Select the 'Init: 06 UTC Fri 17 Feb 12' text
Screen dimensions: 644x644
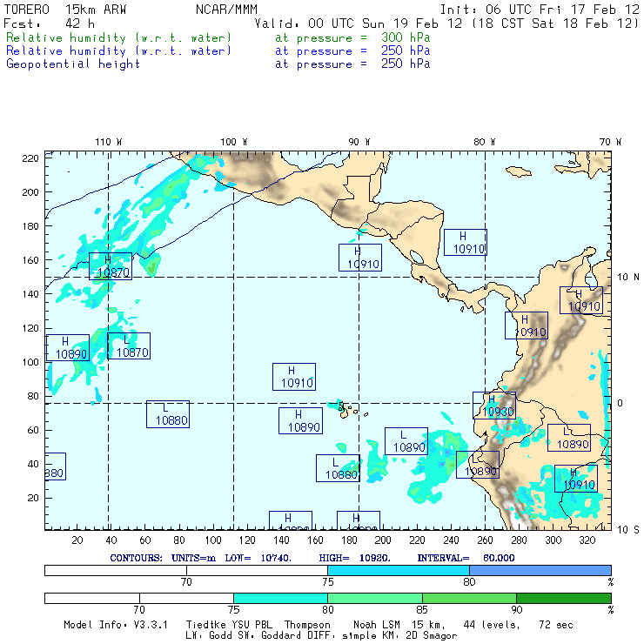pyautogui.click(x=540, y=10)
